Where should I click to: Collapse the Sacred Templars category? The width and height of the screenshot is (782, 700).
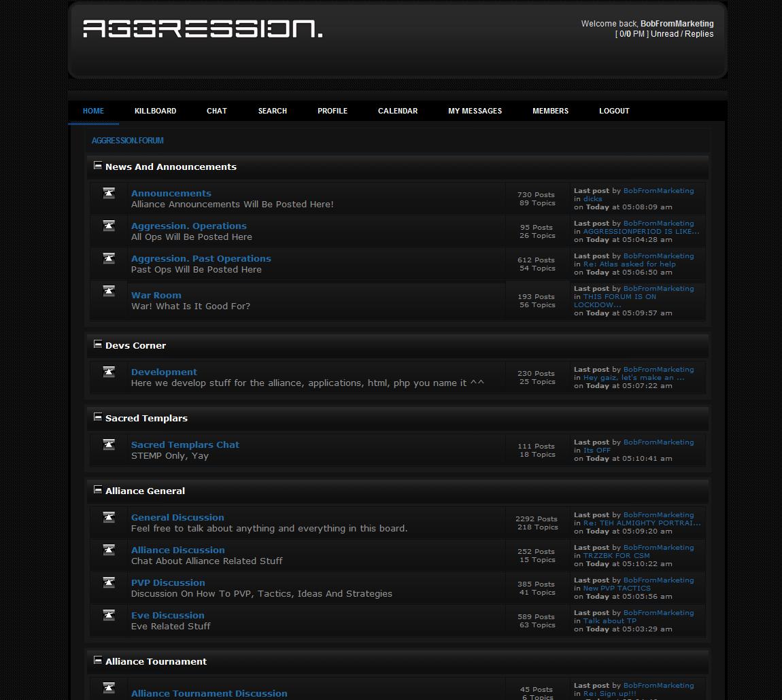coord(98,417)
